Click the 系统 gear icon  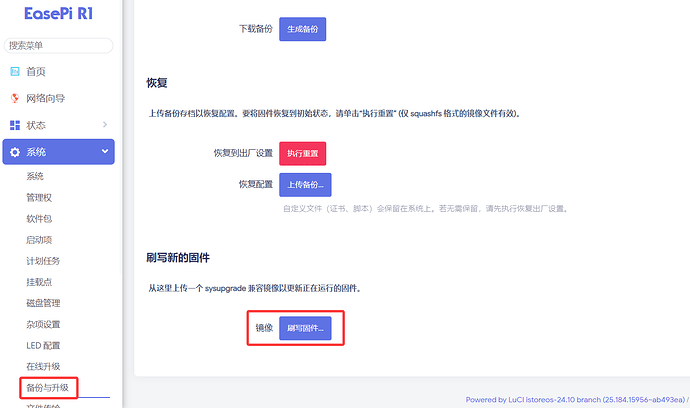point(15,152)
